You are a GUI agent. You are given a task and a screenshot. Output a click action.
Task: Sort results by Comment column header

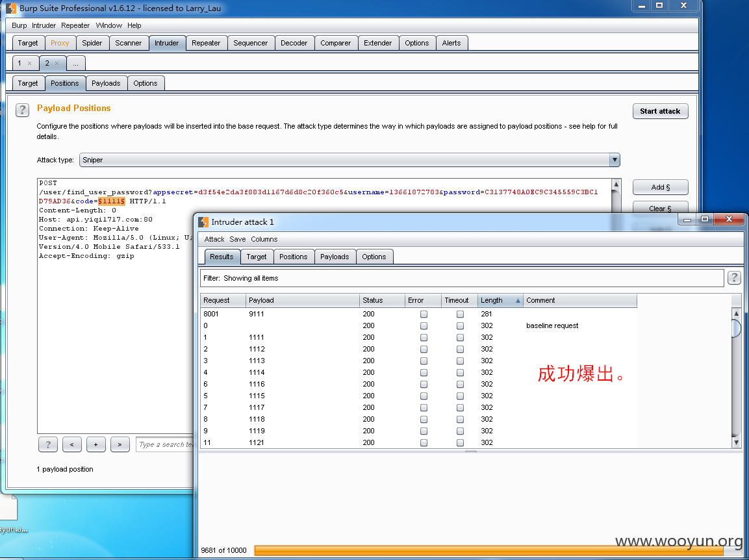click(x=580, y=300)
